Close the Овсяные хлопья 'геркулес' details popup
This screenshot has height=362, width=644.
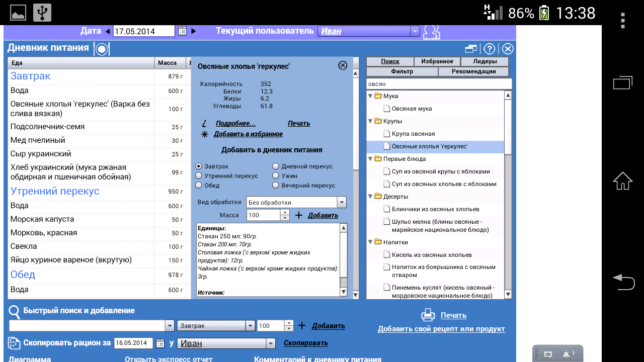[x=343, y=65]
